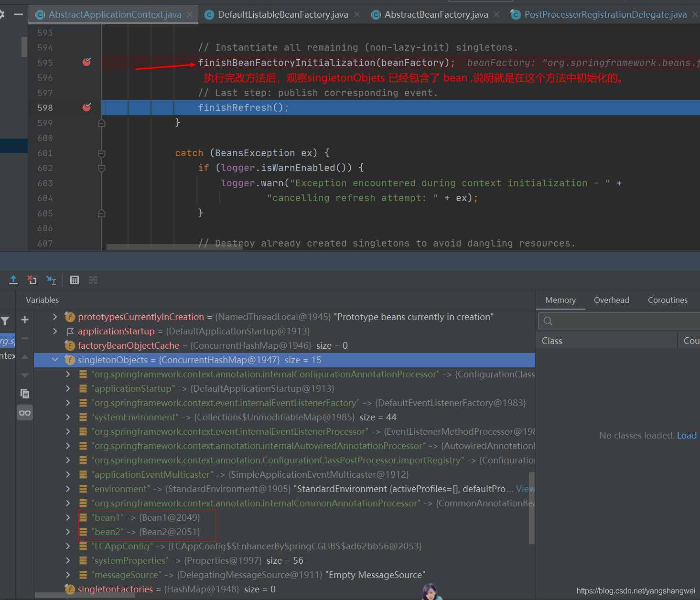Collapse the singletonObjects variable node
The image size is (700, 600).
tap(55, 360)
